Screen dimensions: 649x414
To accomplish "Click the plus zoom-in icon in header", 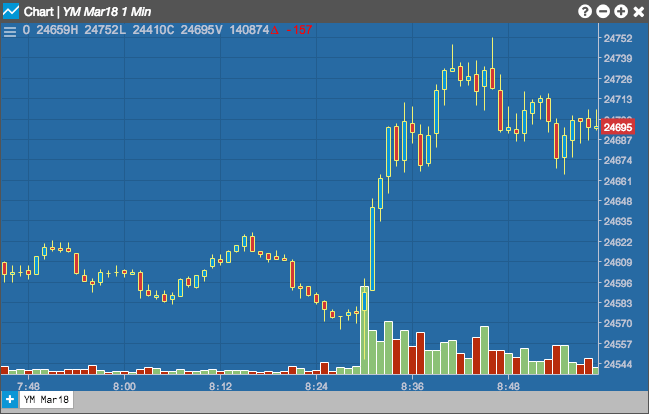I will coord(621,11).
